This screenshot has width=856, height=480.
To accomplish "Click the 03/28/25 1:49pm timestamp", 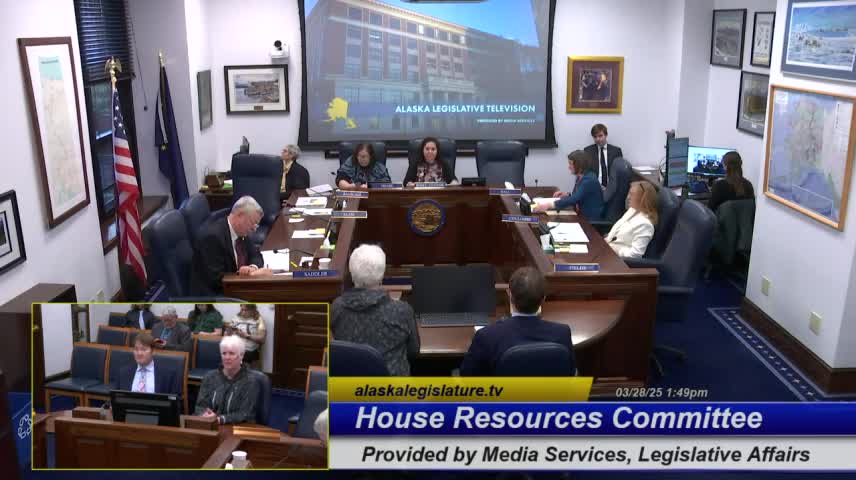I will 662,393.
